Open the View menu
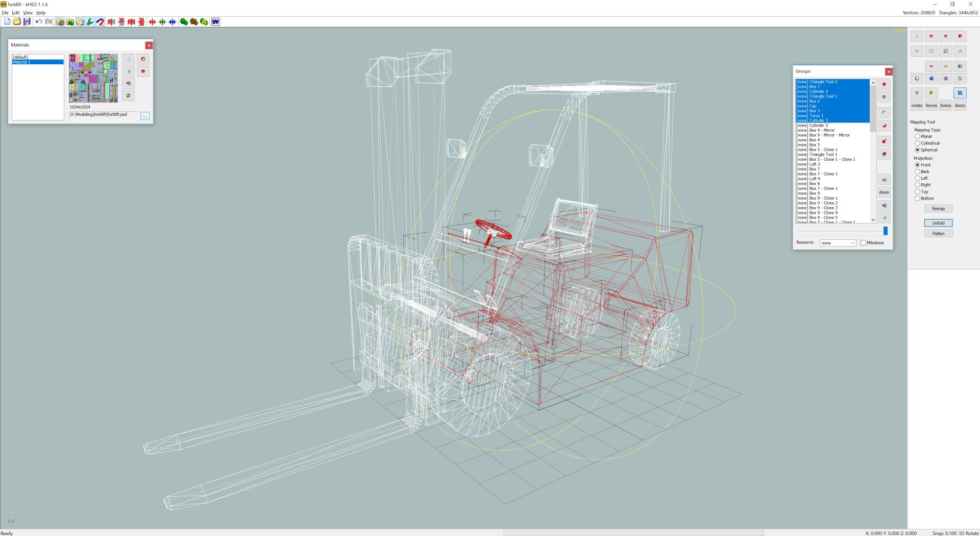The width and height of the screenshot is (980, 536). tap(28, 13)
